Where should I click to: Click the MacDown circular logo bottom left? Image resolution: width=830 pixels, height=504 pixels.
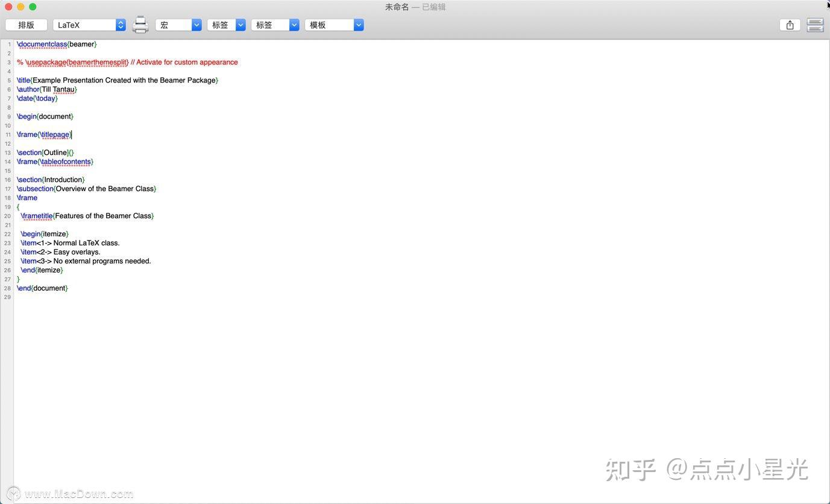pyautogui.click(x=13, y=493)
